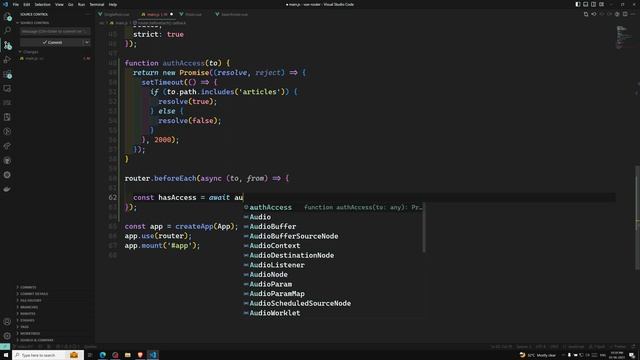Open the Extensions view
The image size is (640, 360).
(x=7, y=74)
